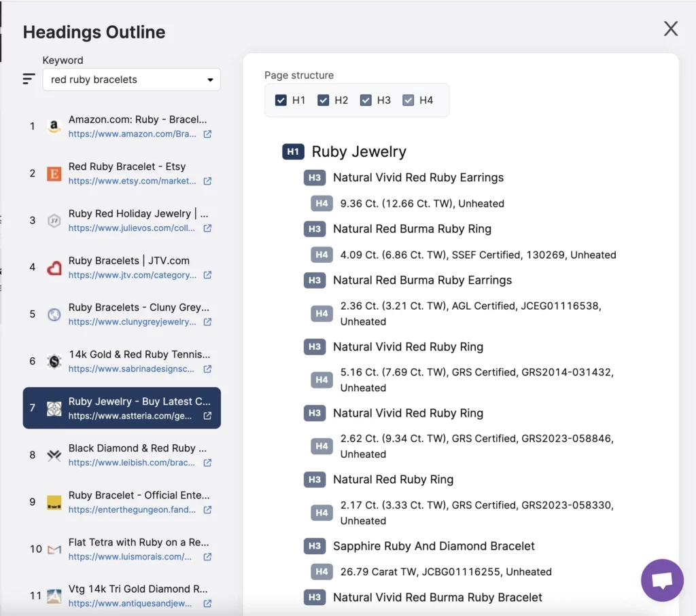The image size is (696, 616).
Task: Uncheck the H1 checkbox
Action: [281, 101]
